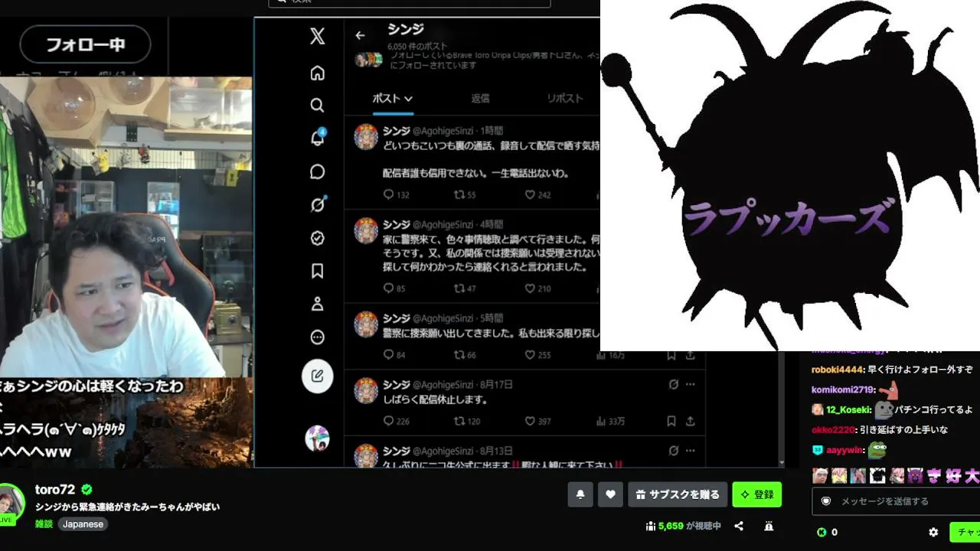Open the 雑談 category link
This screenshot has width=980, height=551.
click(x=44, y=524)
